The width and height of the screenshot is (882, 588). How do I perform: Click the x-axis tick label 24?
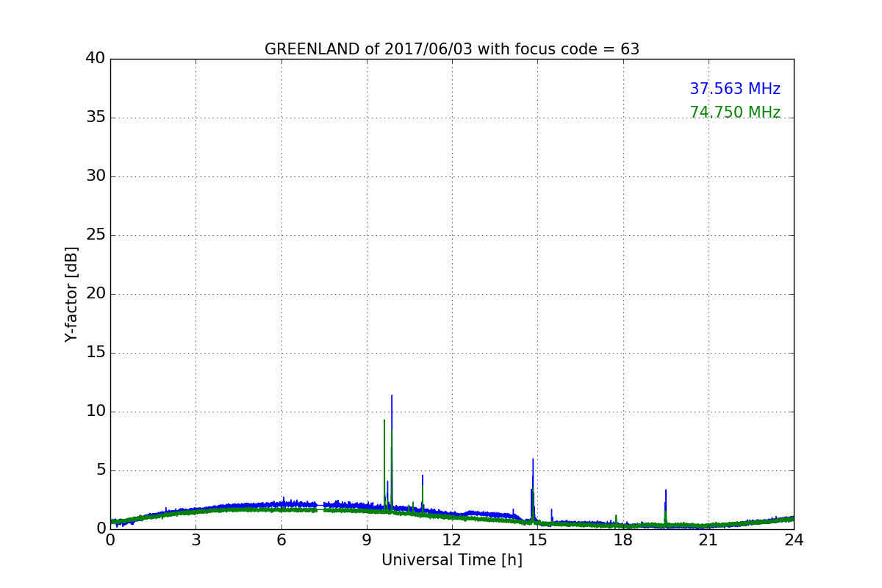794,540
